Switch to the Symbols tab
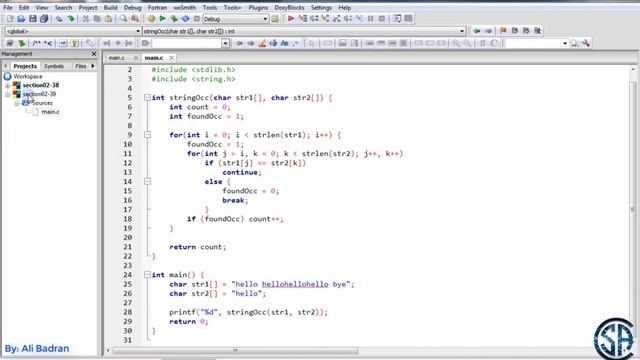 [x=54, y=66]
